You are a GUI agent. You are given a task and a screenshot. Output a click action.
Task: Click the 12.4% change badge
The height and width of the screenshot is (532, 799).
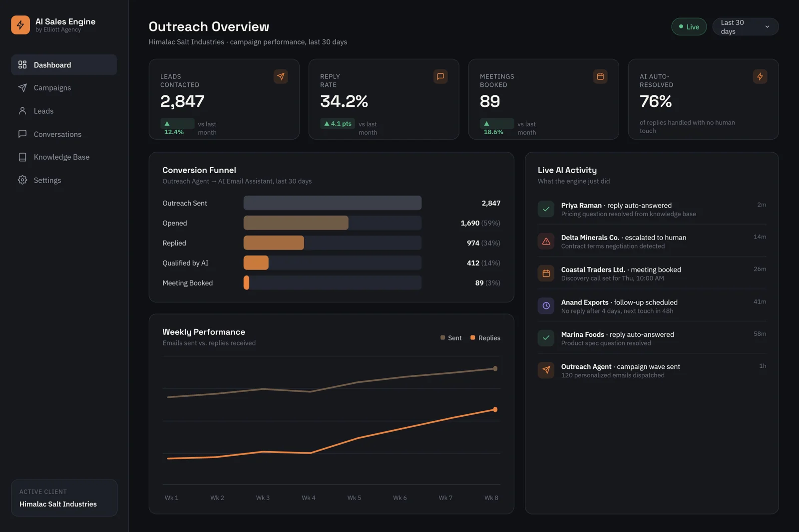[177, 128]
